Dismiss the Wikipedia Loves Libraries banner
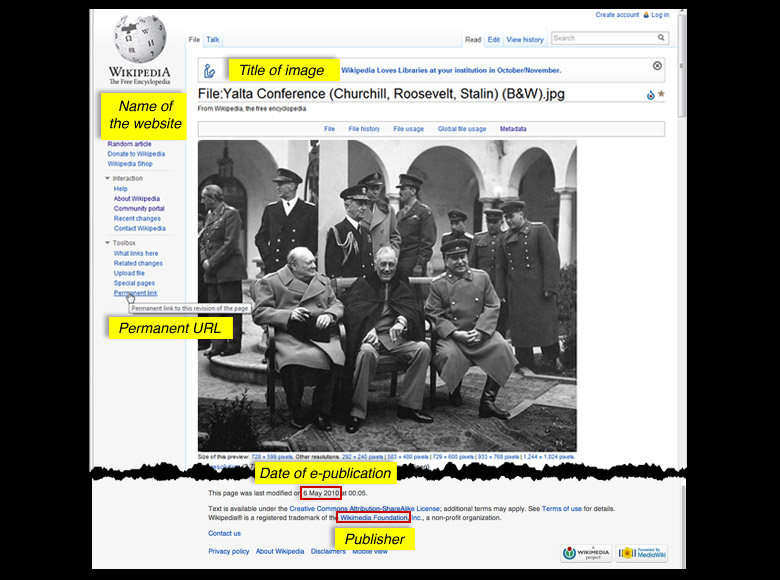This screenshot has width=780, height=580. (x=657, y=66)
